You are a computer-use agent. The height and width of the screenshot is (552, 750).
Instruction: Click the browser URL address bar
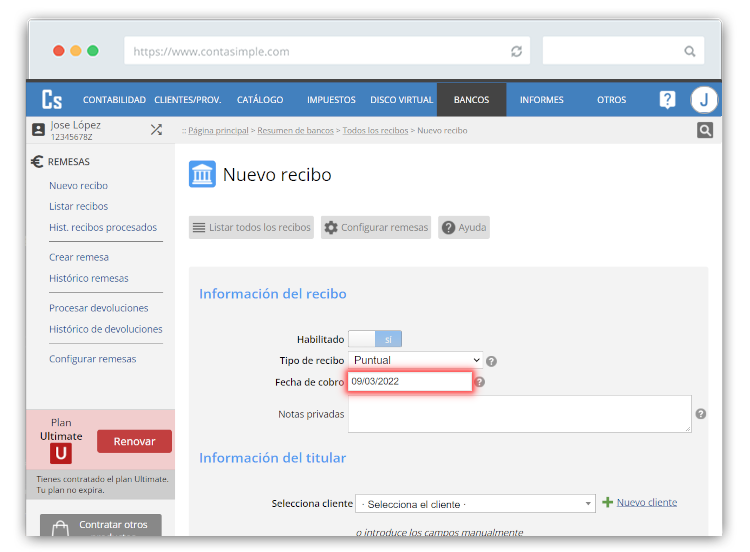327,51
